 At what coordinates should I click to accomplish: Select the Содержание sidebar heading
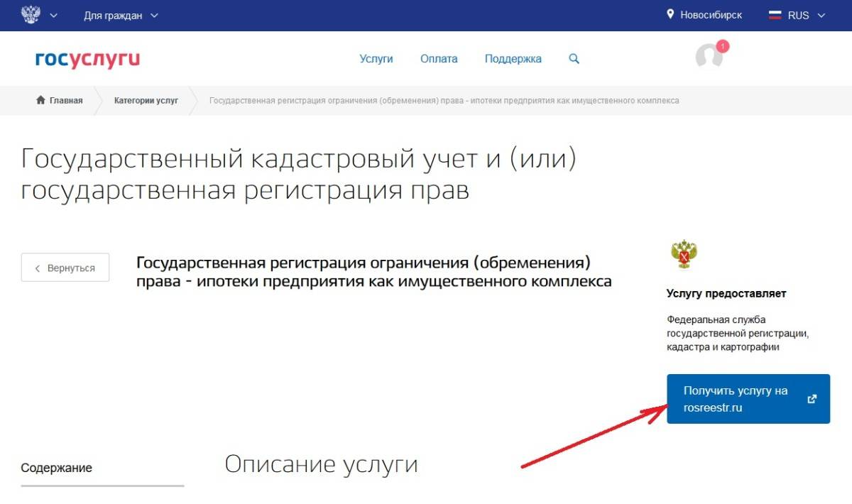(57, 468)
